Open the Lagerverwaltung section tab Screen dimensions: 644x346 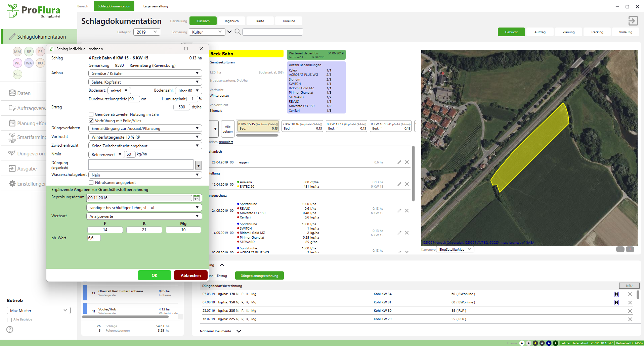(156, 6)
